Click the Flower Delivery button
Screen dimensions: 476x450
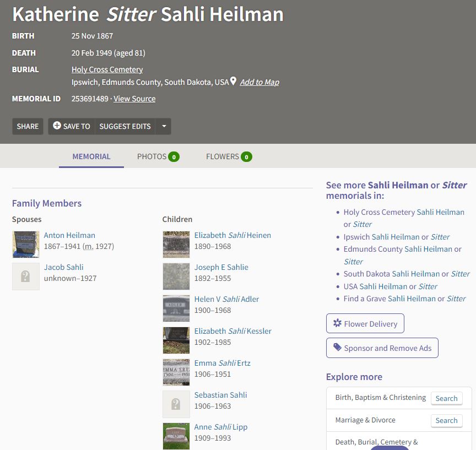point(365,323)
